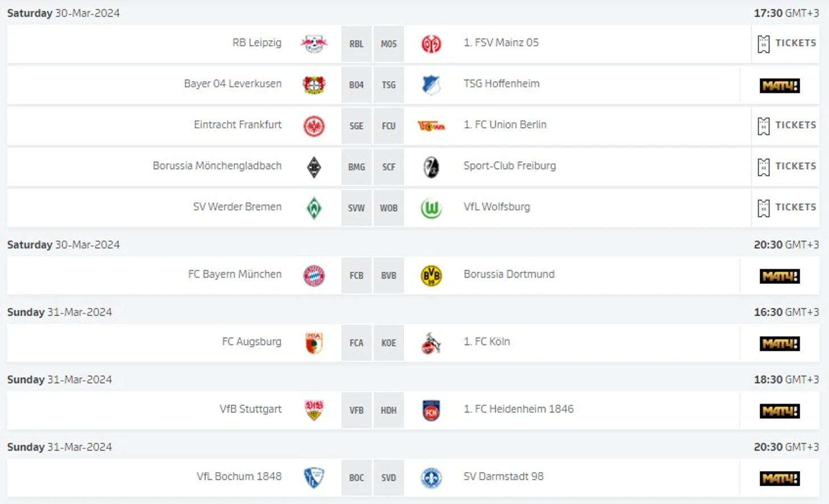Open the VfL Bochum 1848 team link
The height and width of the screenshot is (504, 829).
click(x=239, y=476)
